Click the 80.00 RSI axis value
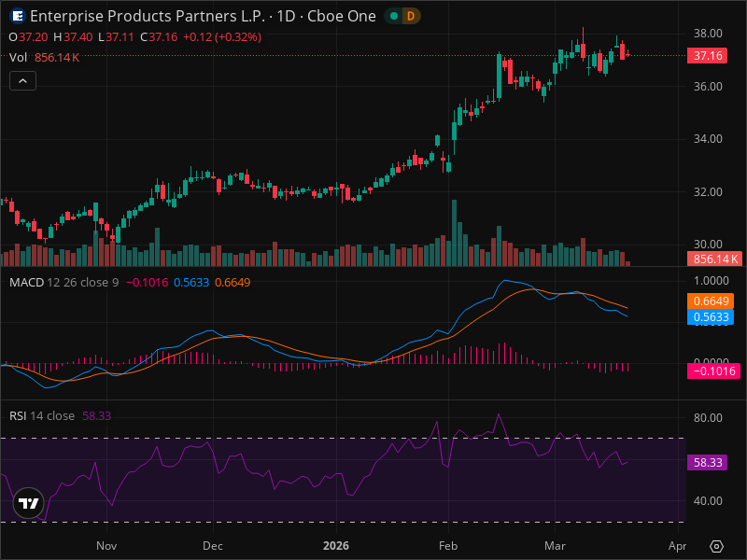747x560 pixels. coord(708,417)
